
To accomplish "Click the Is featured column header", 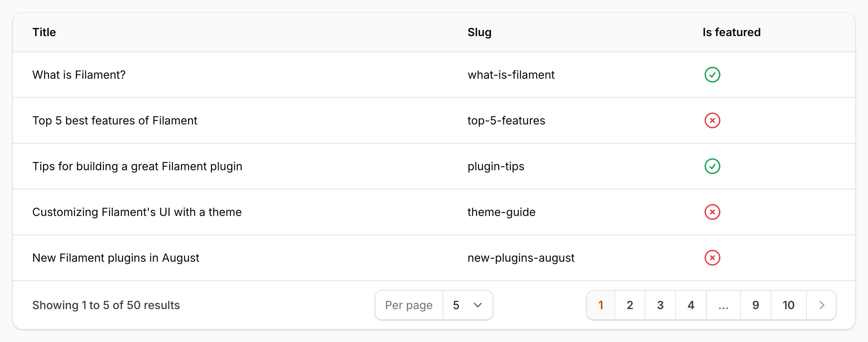I will point(731,32).
